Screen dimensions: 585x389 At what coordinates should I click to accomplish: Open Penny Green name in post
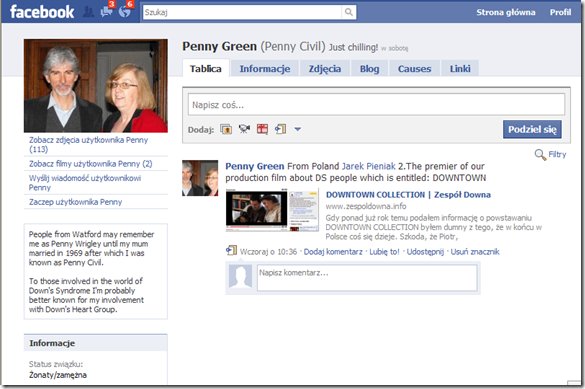[255, 166]
